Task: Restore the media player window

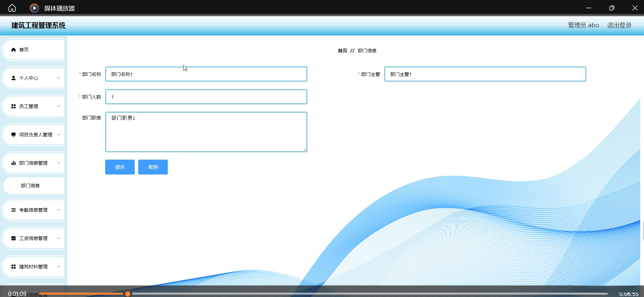Action: click(x=612, y=8)
